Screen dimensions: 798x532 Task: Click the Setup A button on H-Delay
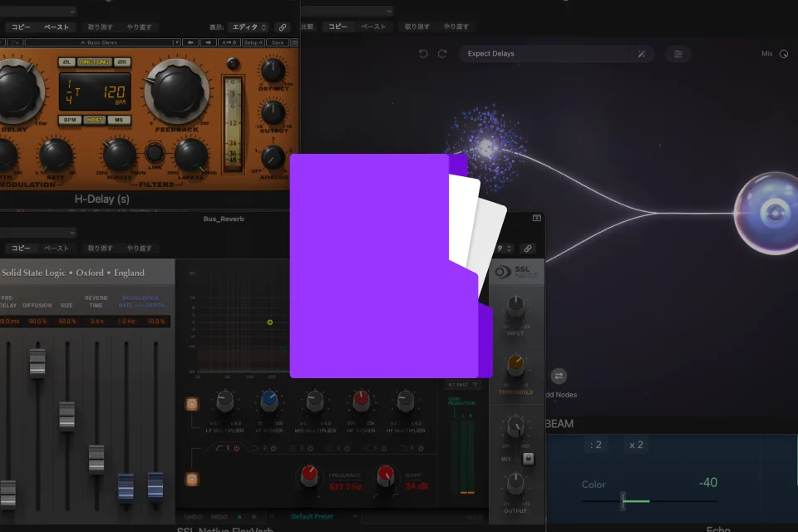coord(253,42)
